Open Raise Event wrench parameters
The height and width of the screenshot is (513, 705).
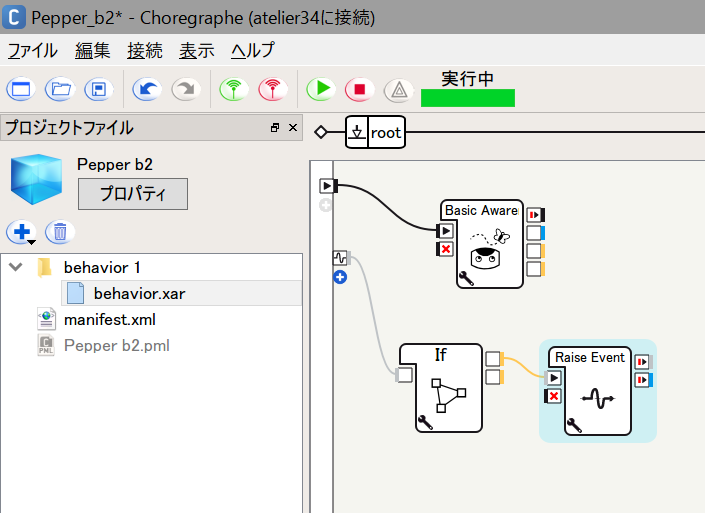pos(574,425)
